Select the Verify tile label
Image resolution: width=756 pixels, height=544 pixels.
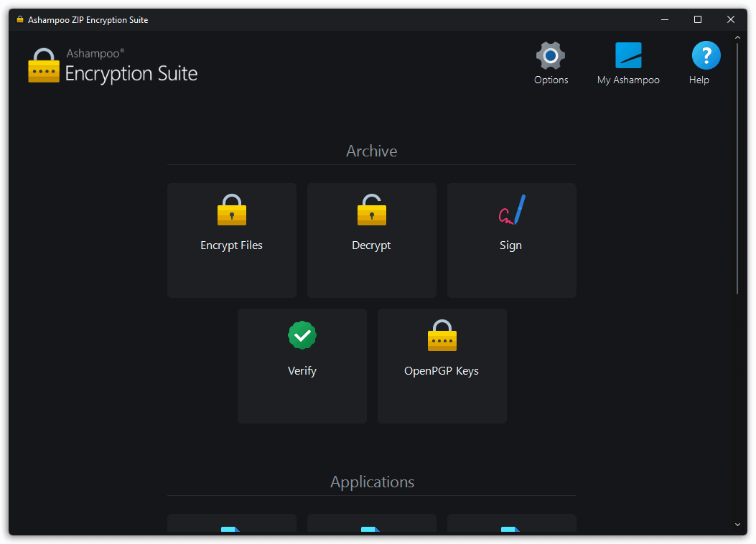click(x=302, y=371)
